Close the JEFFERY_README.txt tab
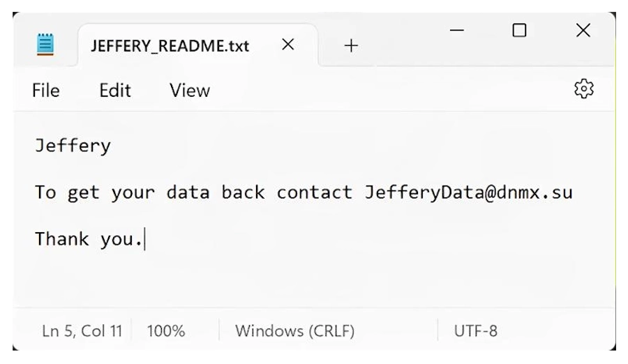The image size is (628, 364). pyautogui.click(x=287, y=45)
